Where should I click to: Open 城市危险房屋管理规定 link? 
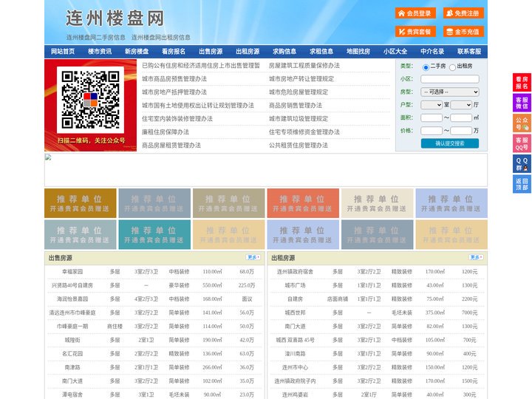(x=299, y=92)
